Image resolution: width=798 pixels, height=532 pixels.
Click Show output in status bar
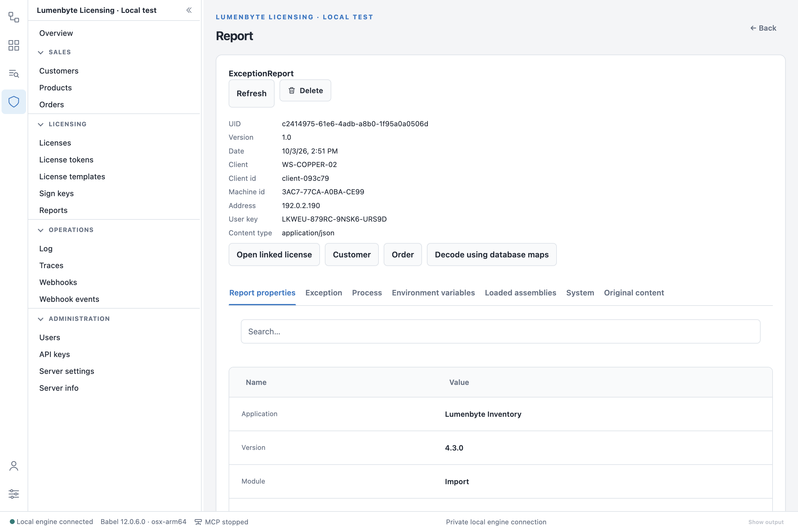tap(766, 522)
